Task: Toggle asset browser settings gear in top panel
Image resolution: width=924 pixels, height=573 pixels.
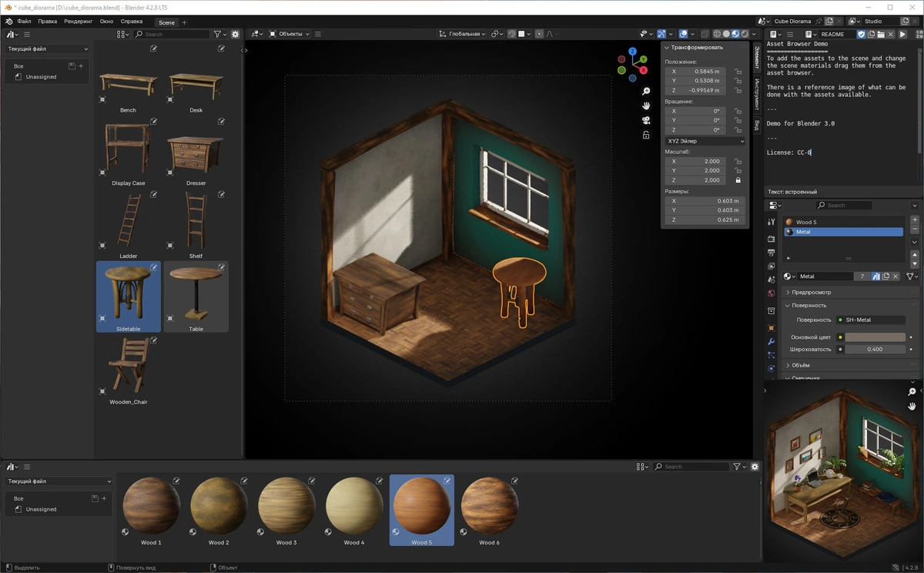Action: [236, 34]
